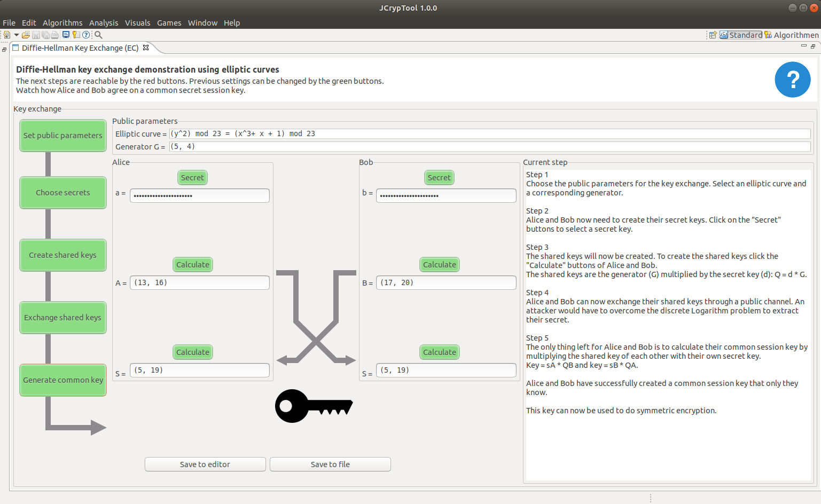Viewport: 821px width, 504px height.
Task: Click the Choose secrets button
Action: (x=63, y=193)
